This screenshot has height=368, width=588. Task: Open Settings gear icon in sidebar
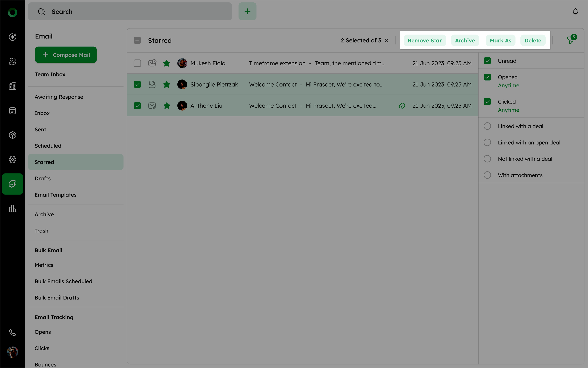pos(12,159)
